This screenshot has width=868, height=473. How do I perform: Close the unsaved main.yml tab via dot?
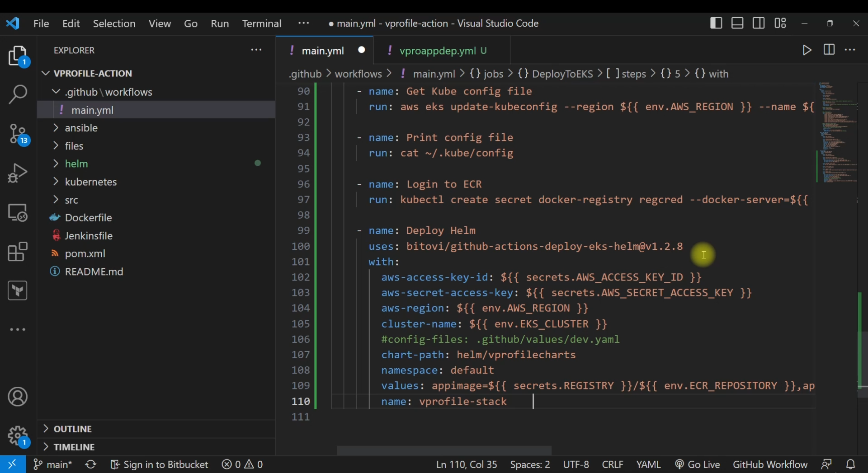click(362, 50)
